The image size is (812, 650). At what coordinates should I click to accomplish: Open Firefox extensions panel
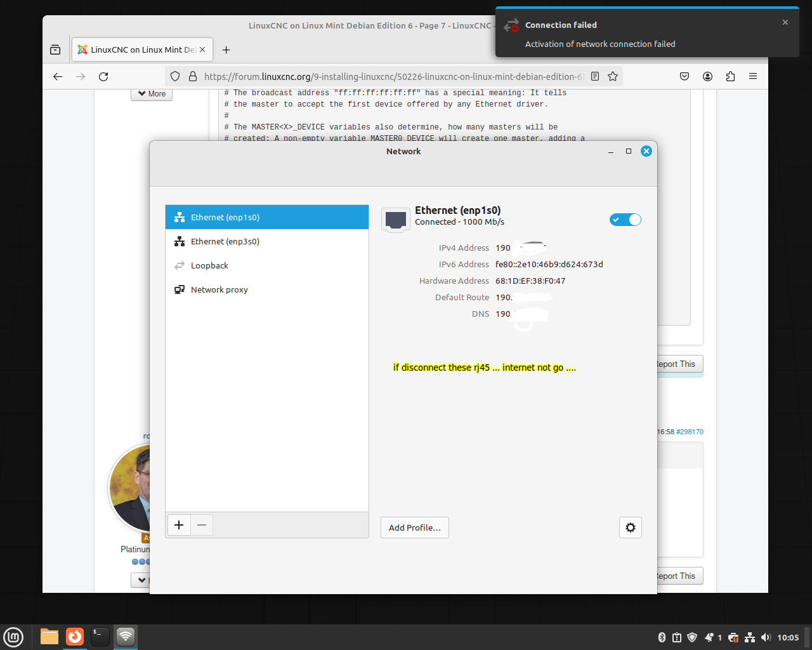(x=730, y=76)
